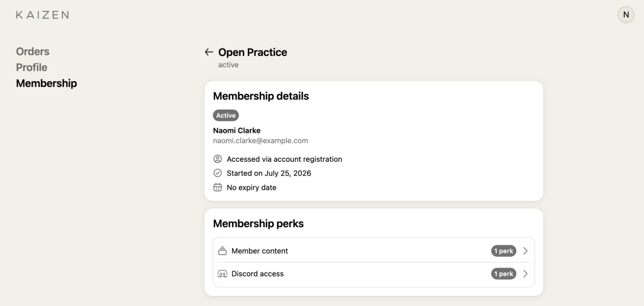The image size is (644, 306).
Task: Click the Naomi Clarke name
Action: point(236,130)
